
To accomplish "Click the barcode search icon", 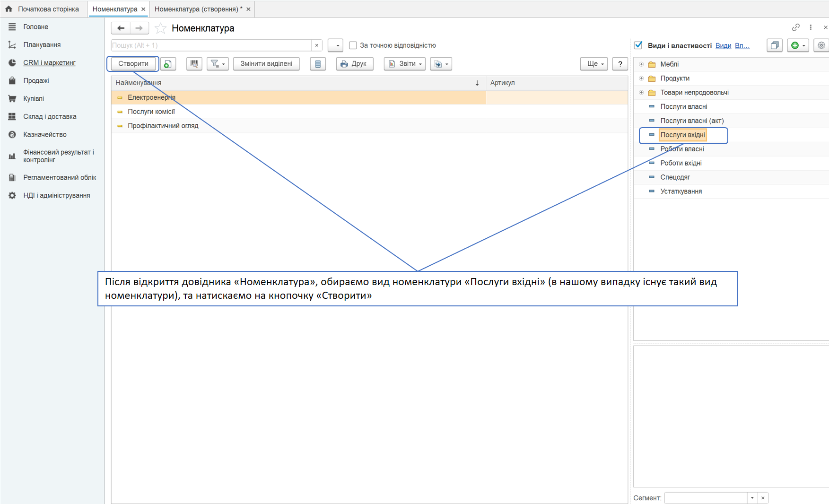I will click(194, 64).
